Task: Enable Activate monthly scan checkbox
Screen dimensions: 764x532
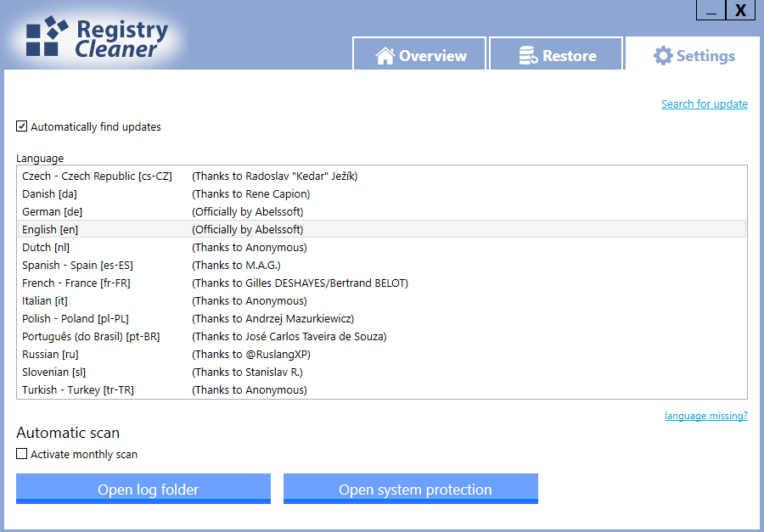Action: (21, 454)
